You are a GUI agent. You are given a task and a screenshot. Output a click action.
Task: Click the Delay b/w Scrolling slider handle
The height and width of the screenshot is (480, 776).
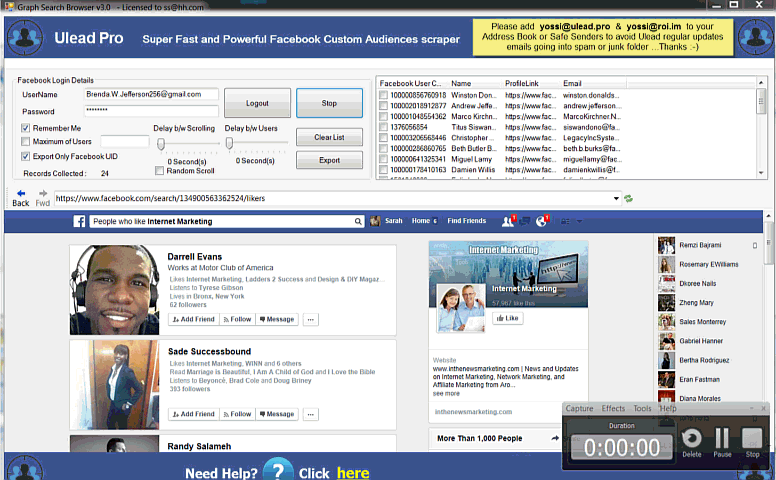161,144
